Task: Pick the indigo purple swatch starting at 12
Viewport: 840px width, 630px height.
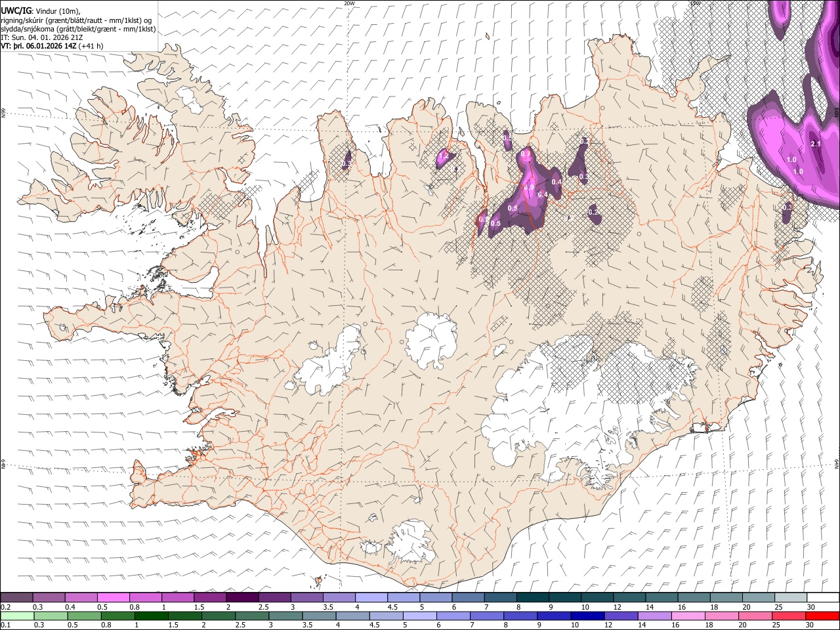Action: pyautogui.click(x=621, y=616)
